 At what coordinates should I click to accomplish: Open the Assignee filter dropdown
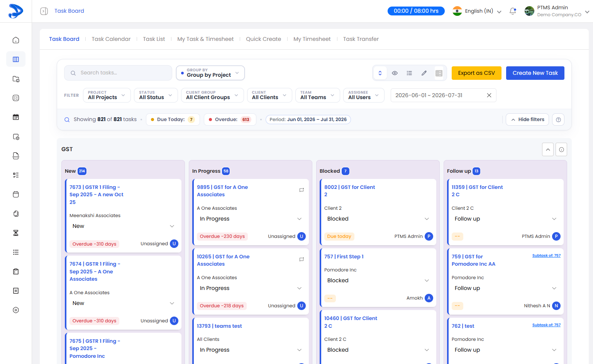(x=364, y=95)
